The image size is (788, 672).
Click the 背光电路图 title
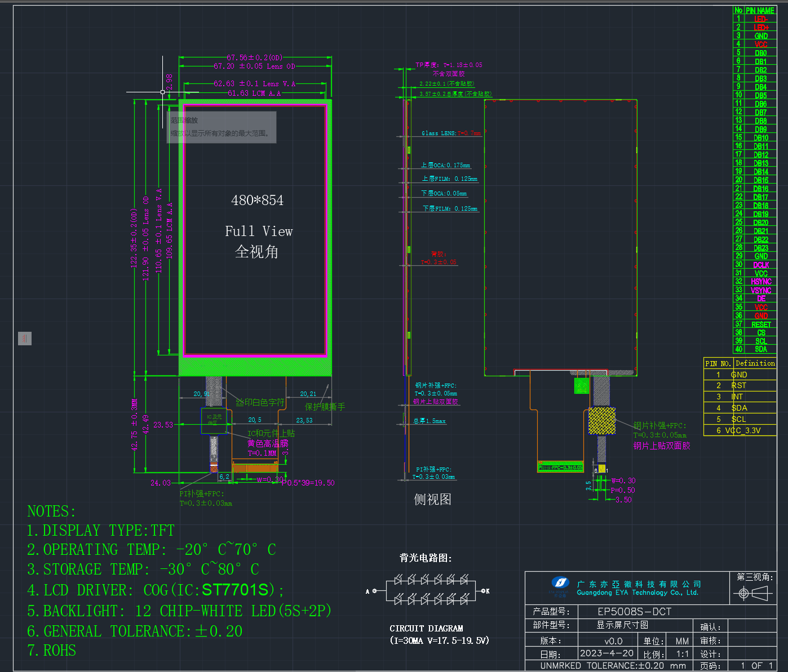[x=426, y=558]
